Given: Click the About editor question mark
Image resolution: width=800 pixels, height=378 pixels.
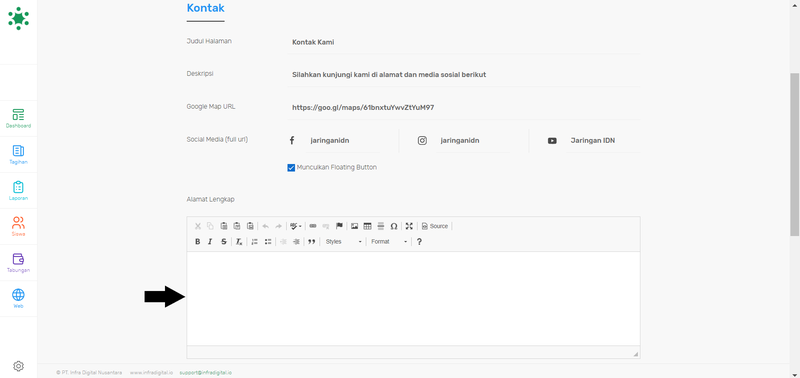Looking at the screenshot, I should pos(419,242).
